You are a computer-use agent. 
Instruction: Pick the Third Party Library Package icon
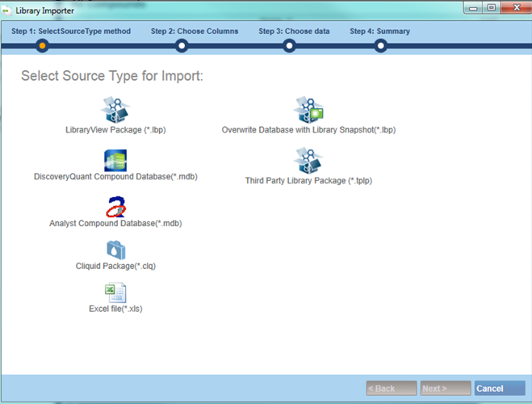(x=308, y=161)
